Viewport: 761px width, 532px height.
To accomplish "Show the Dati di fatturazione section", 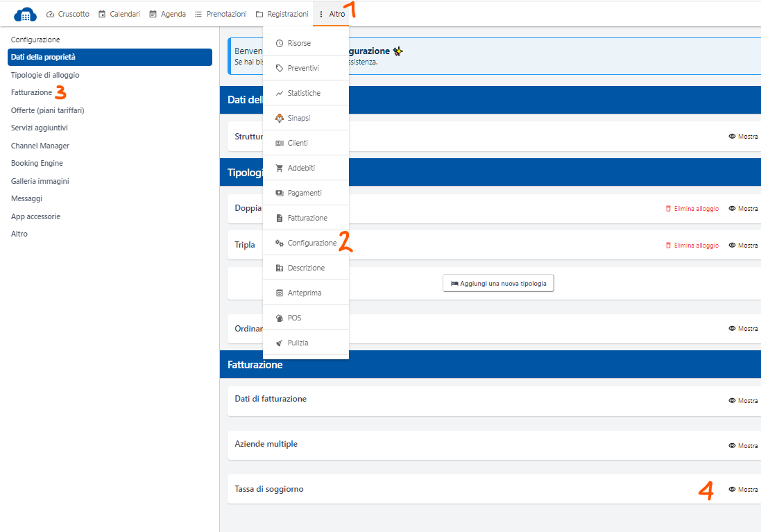I will click(743, 401).
